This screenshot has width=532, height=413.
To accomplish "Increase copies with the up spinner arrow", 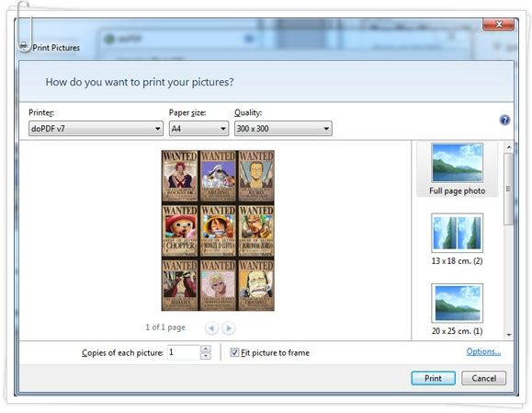I will click(206, 349).
